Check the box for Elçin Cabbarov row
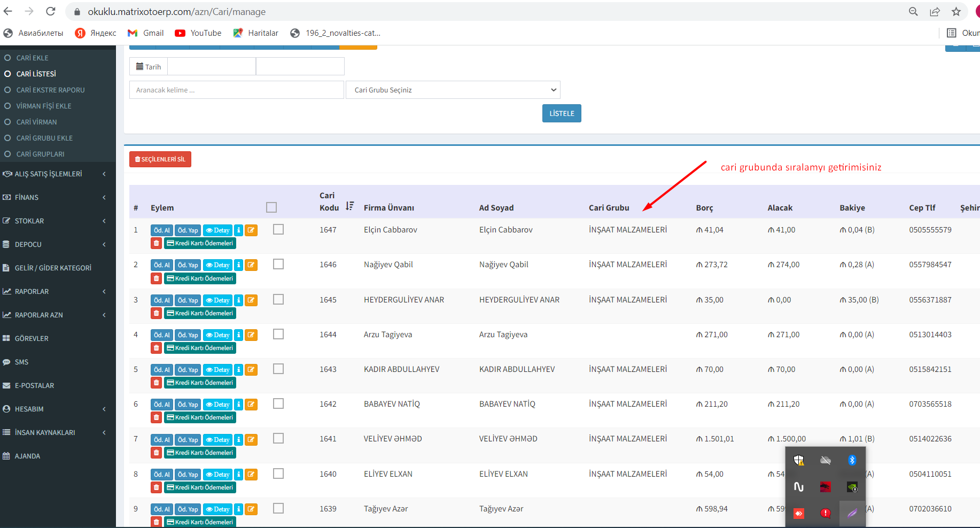Viewport: 980px width, 528px height. coord(278,229)
